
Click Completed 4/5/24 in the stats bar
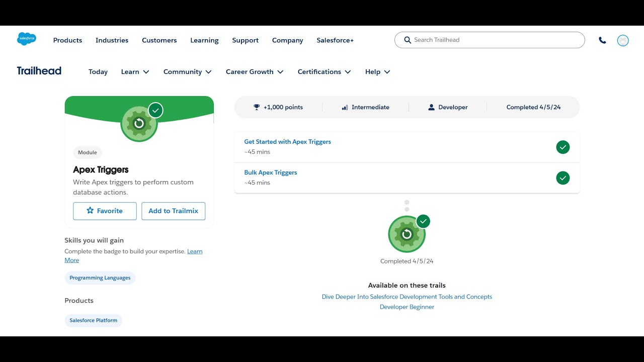coord(533,107)
